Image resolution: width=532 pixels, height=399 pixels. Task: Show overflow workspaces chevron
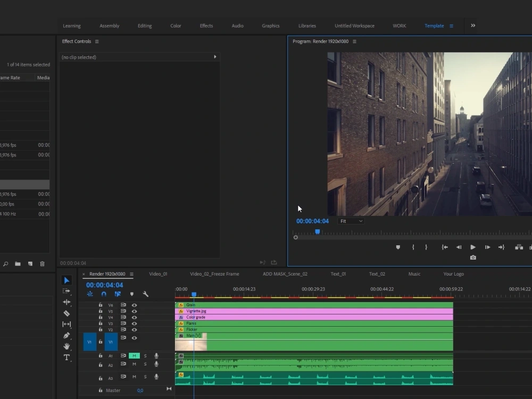point(473,26)
